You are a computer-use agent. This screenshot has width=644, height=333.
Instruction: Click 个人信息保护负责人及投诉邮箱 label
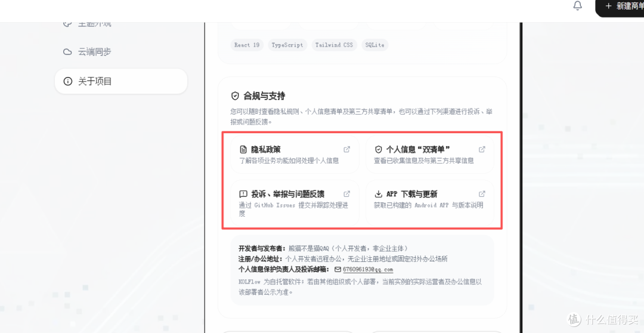[284, 270]
